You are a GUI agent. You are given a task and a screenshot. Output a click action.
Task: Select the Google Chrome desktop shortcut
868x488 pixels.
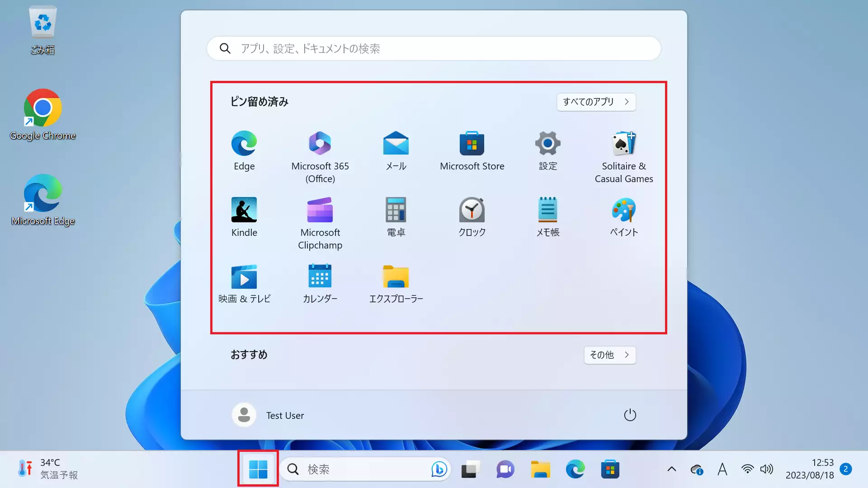[42, 115]
